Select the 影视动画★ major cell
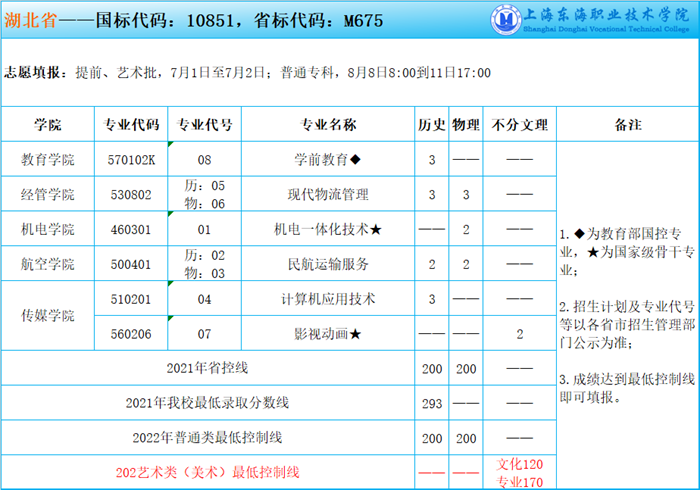This screenshot has height=490, width=700. [x=327, y=333]
